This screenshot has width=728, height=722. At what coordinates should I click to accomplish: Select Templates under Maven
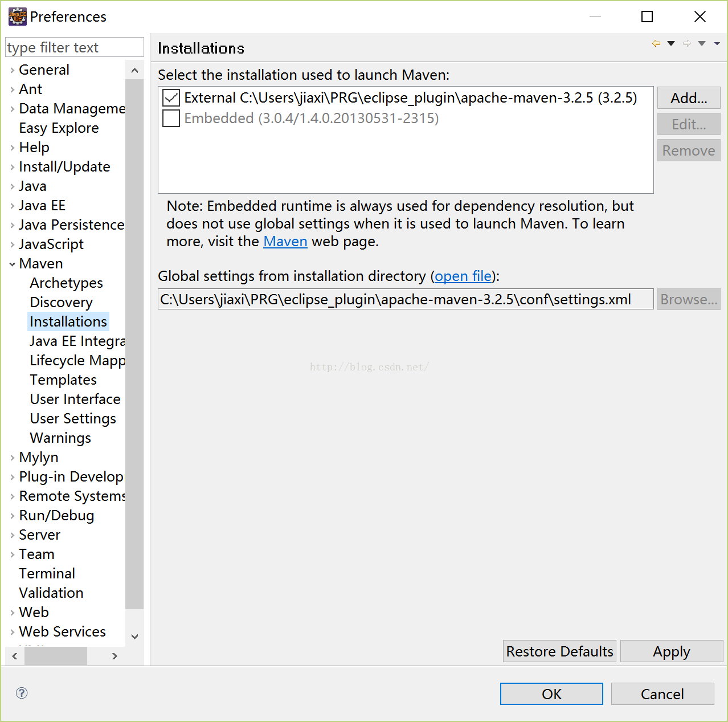(63, 380)
